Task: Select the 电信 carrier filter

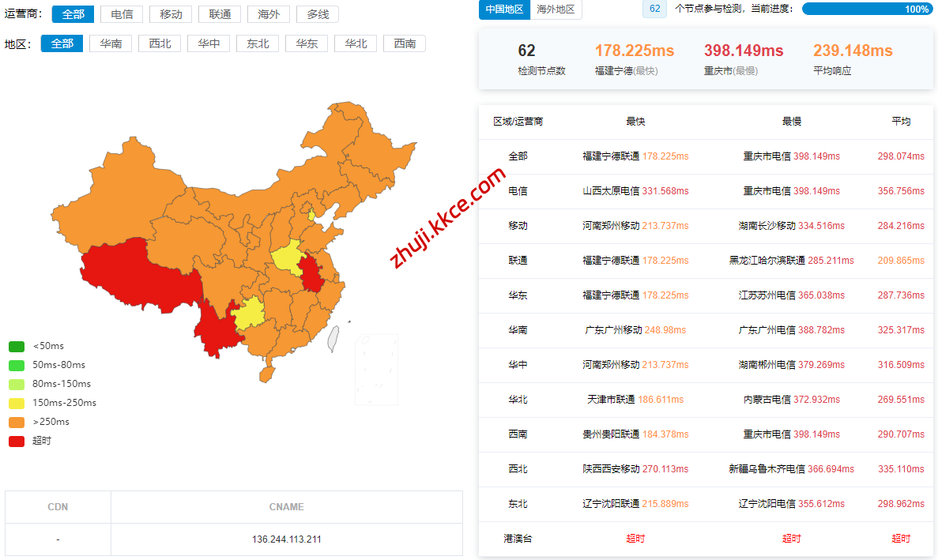Action: click(122, 14)
